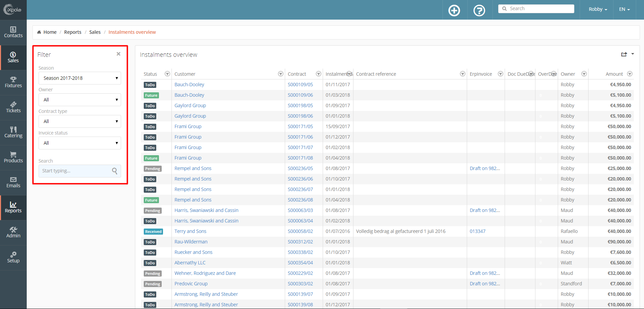
Task: Open the Robby user menu
Action: [x=598, y=9]
